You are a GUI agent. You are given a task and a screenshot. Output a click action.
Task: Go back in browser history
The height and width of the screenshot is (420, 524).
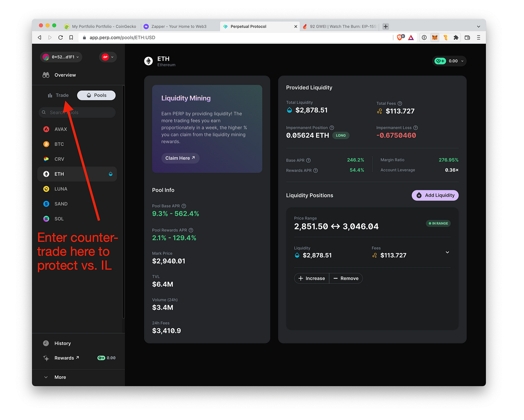40,37
